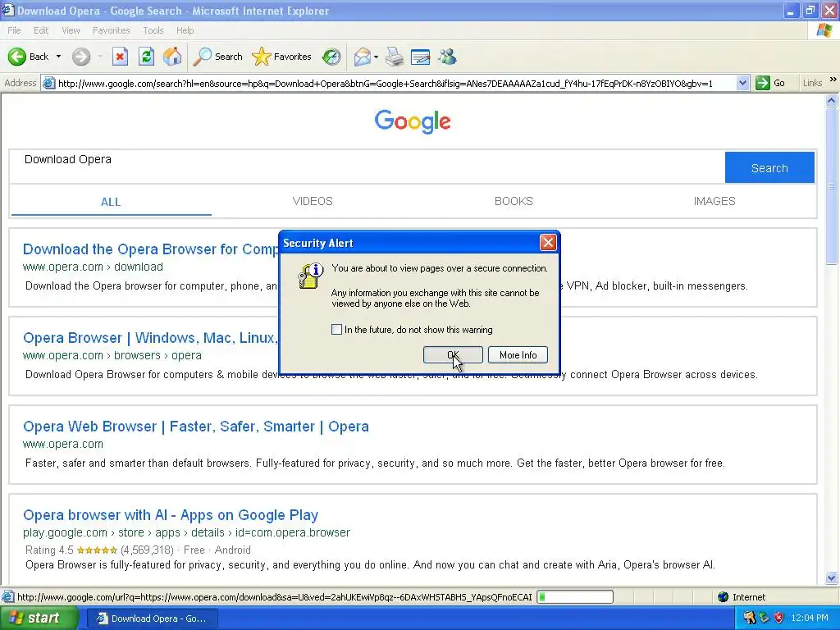Click More Info in Security Alert
Viewport: 840px width, 630px height.
pyautogui.click(x=518, y=354)
